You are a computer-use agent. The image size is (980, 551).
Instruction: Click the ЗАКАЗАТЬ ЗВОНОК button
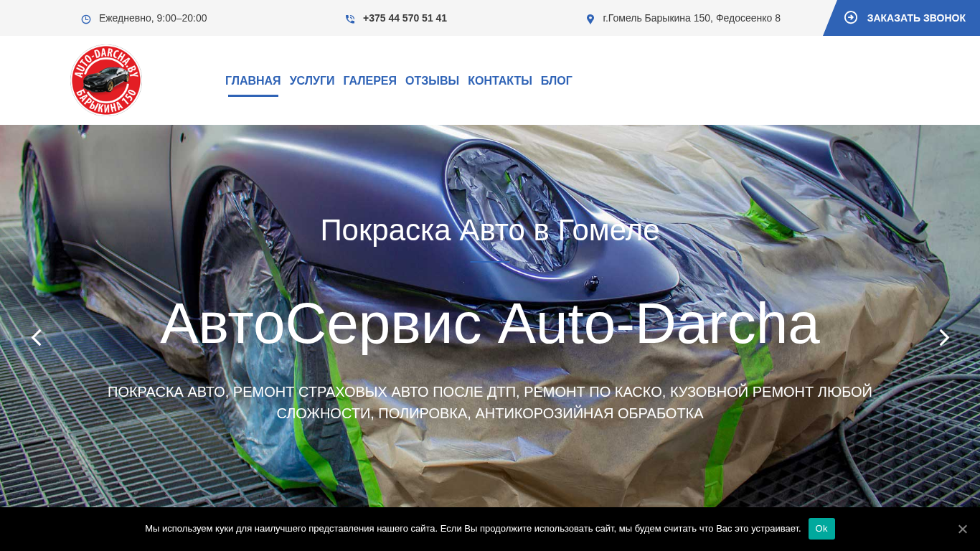(902, 18)
